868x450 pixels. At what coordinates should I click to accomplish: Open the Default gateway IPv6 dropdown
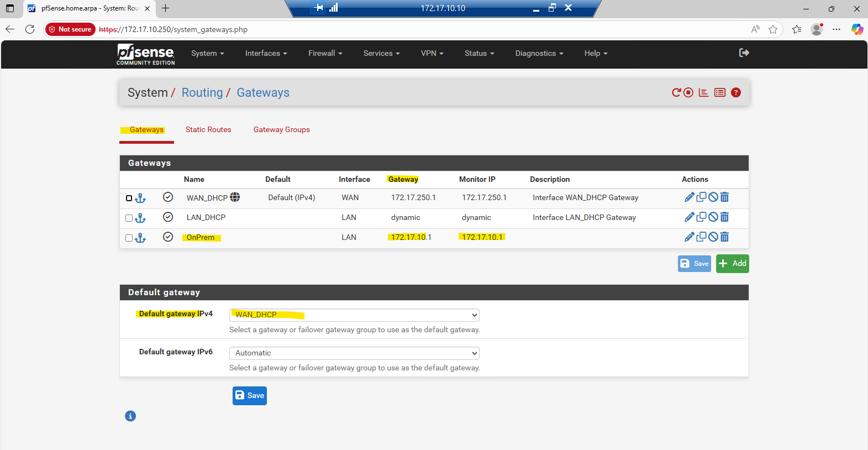click(x=354, y=353)
